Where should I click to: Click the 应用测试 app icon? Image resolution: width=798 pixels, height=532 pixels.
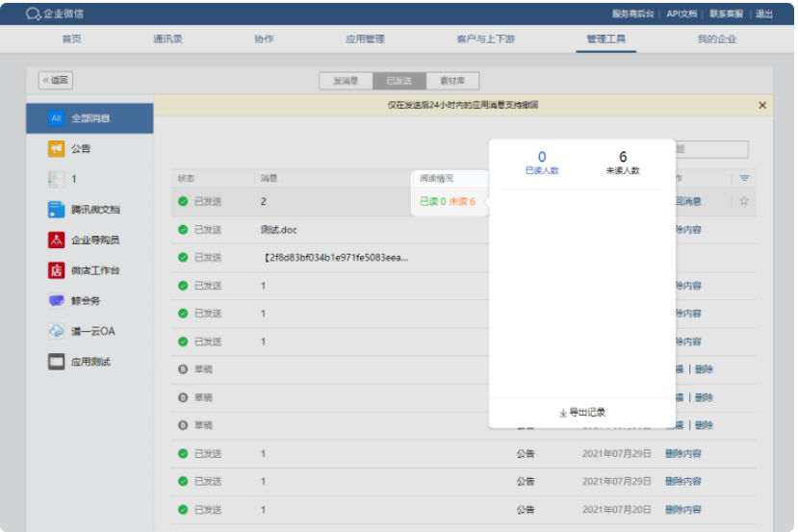pyautogui.click(x=56, y=362)
